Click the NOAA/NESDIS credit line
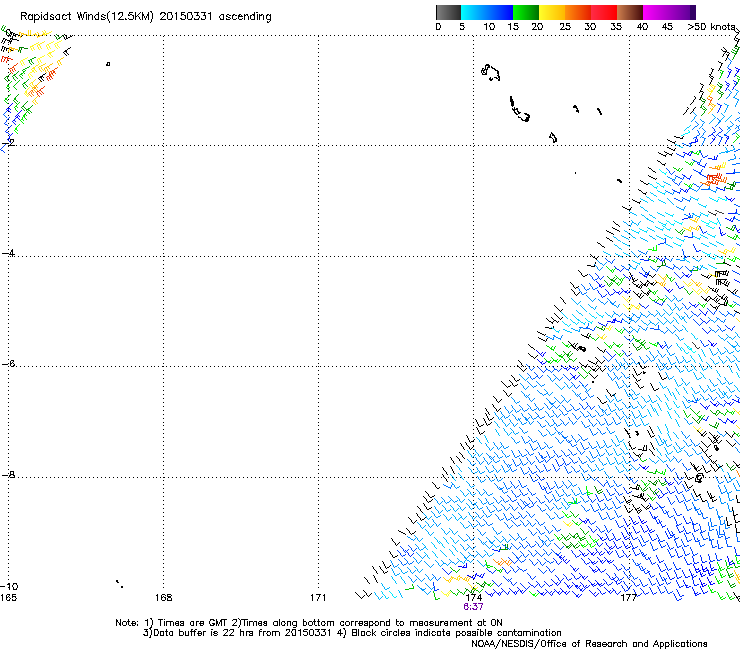Viewport: 740px width, 650px height. [x=589, y=644]
